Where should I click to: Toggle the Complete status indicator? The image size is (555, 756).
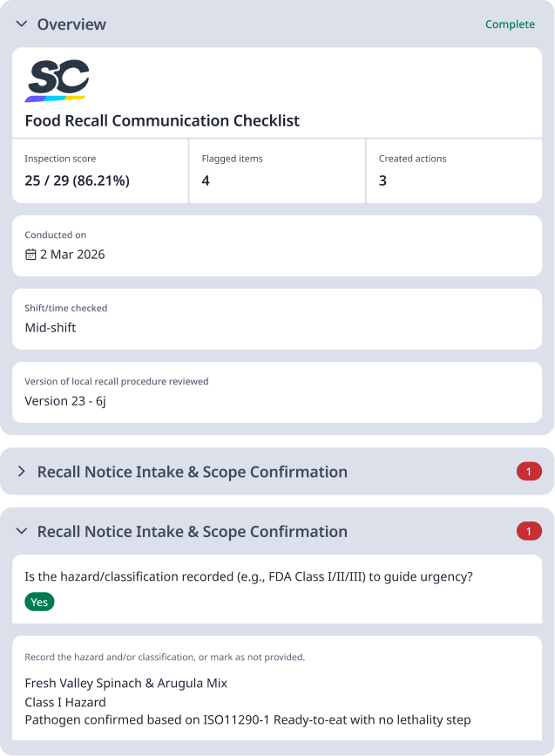pyautogui.click(x=510, y=24)
